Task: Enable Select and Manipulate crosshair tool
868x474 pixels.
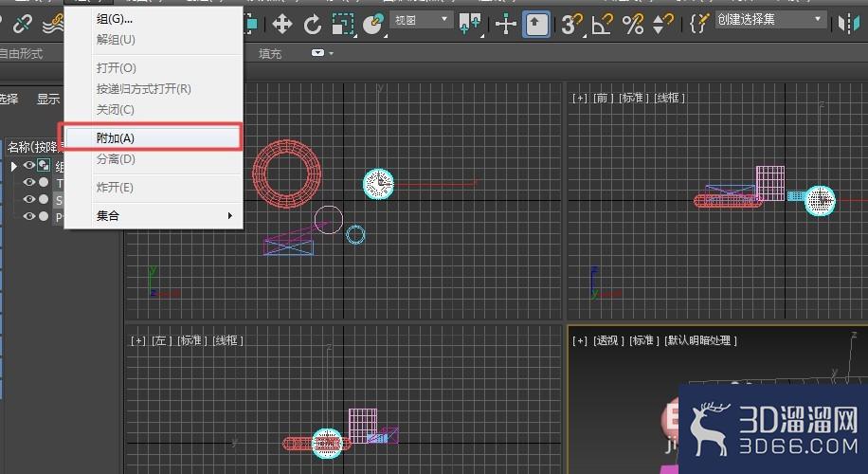Action: [505, 25]
